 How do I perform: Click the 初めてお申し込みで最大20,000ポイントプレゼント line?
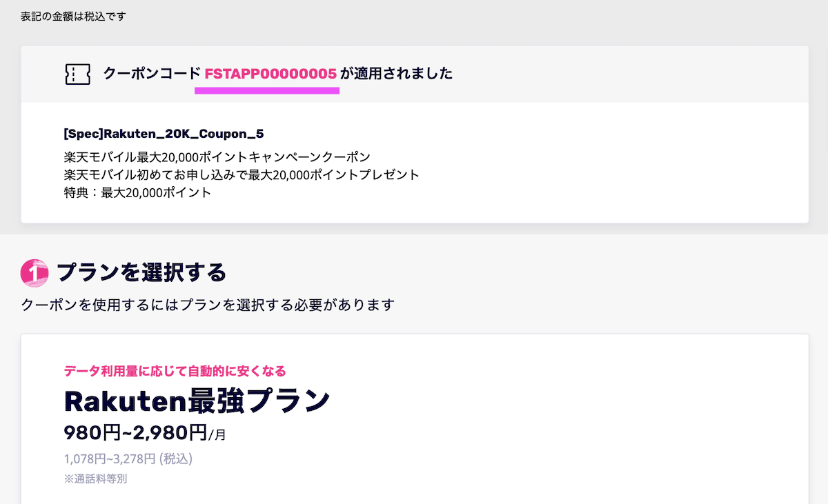point(241,174)
